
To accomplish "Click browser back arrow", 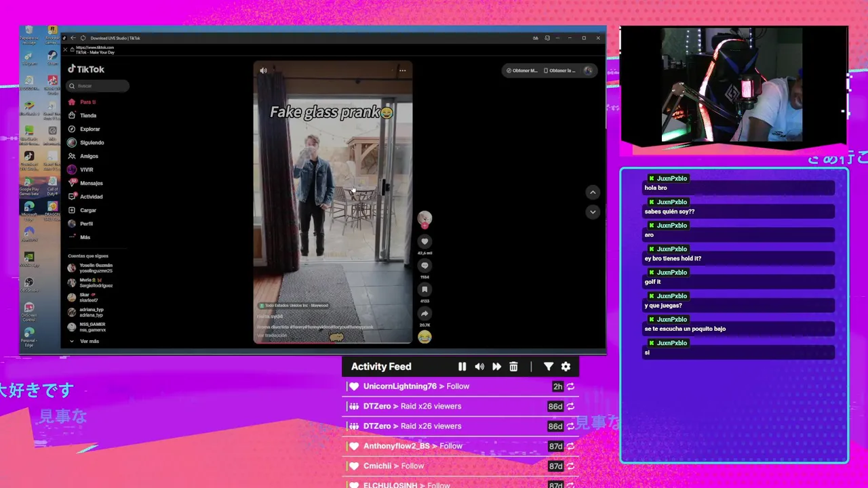I will pyautogui.click(x=73, y=38).
